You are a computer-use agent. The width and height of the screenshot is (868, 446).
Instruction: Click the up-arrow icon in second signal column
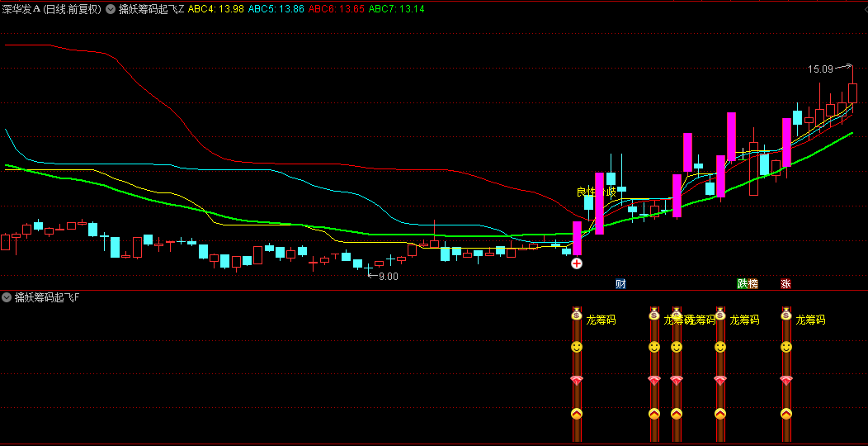click(x=654, y=413)
